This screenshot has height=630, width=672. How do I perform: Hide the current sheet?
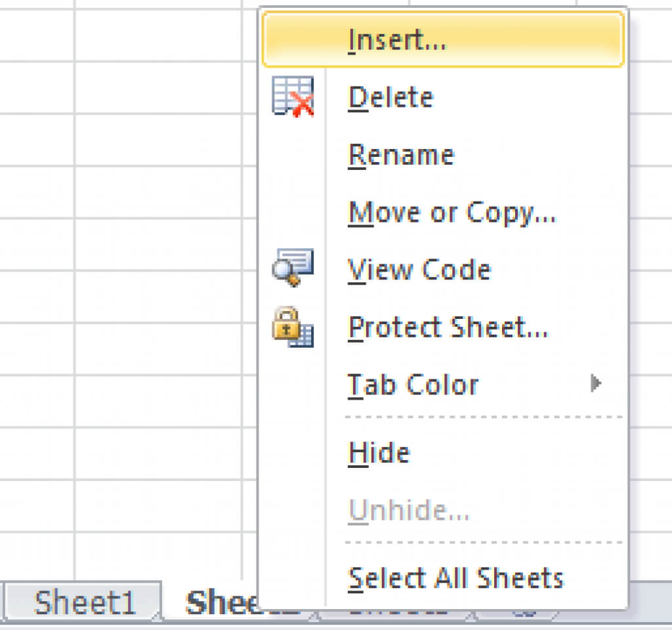click(379, 453)
